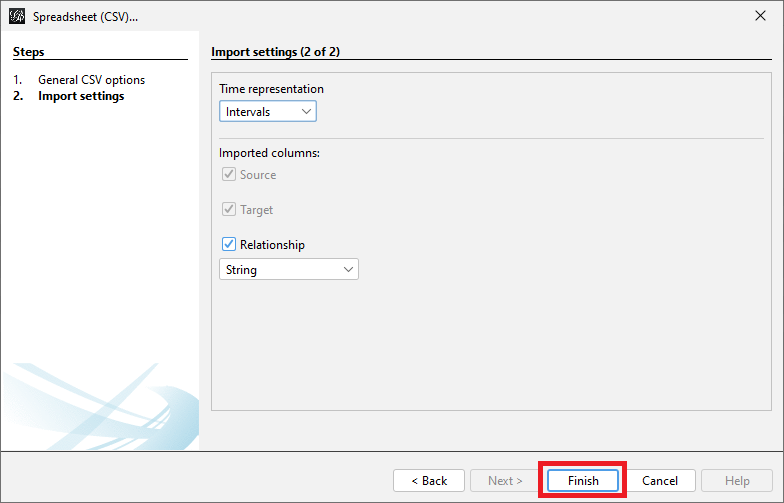Select the Import settings step
The height and width of the screenshot is (503, 784).
point(81,97)
